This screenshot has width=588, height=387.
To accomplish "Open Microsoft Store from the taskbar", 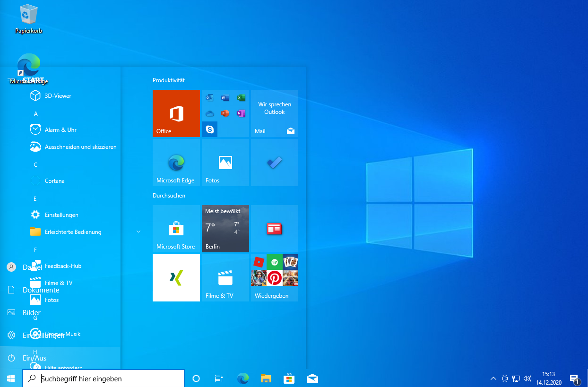I will coord(289,378).
